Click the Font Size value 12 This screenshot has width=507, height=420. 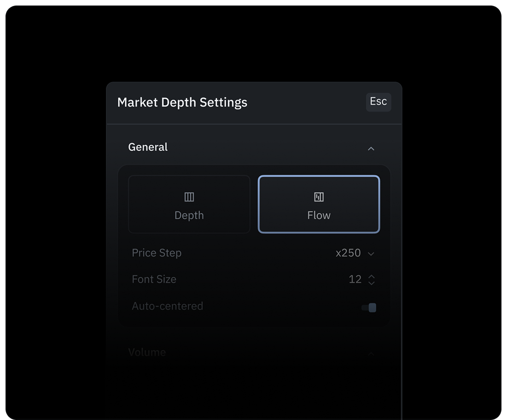point(355,280)
